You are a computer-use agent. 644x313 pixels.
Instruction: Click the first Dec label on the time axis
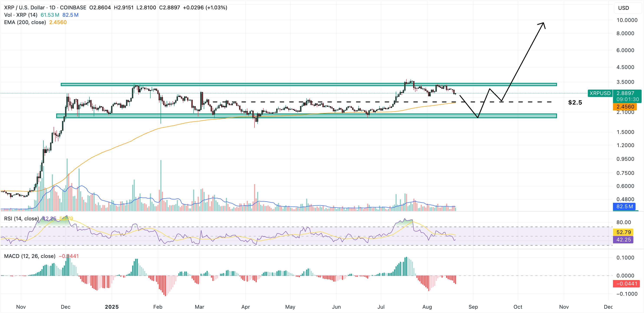[x=66, y=307]
